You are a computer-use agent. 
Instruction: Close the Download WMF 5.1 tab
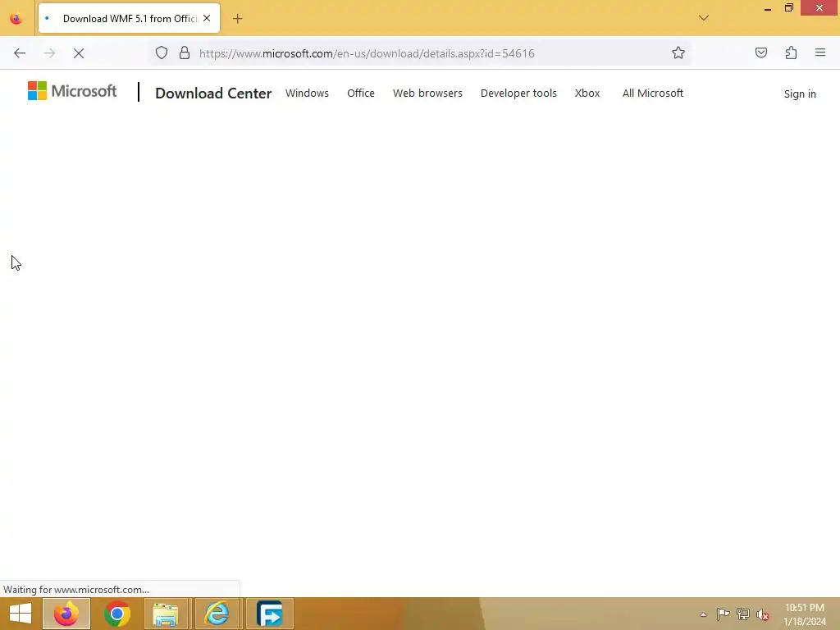(207, 18)
